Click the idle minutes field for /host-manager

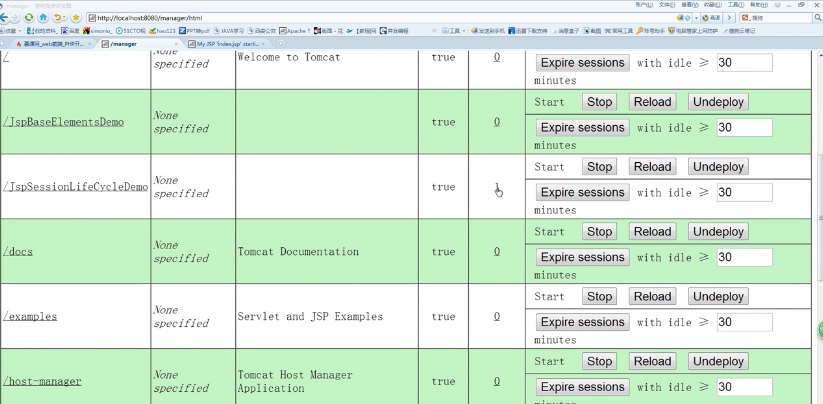(744, 387)
